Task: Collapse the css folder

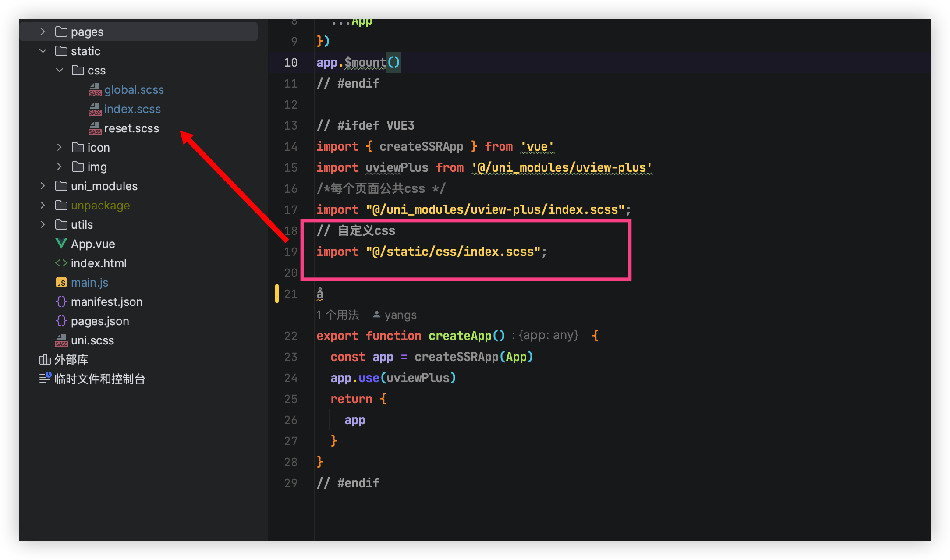Action: point(60,70)
